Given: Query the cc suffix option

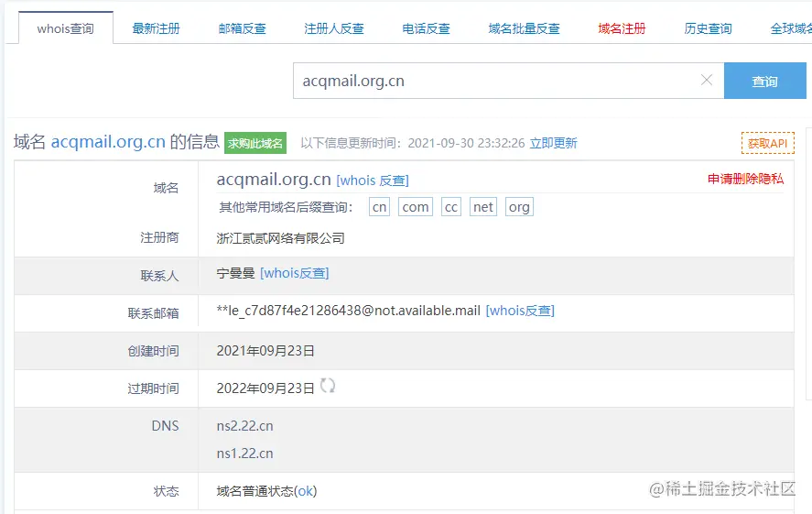Looking at the screenshot, I should (451, 207).
